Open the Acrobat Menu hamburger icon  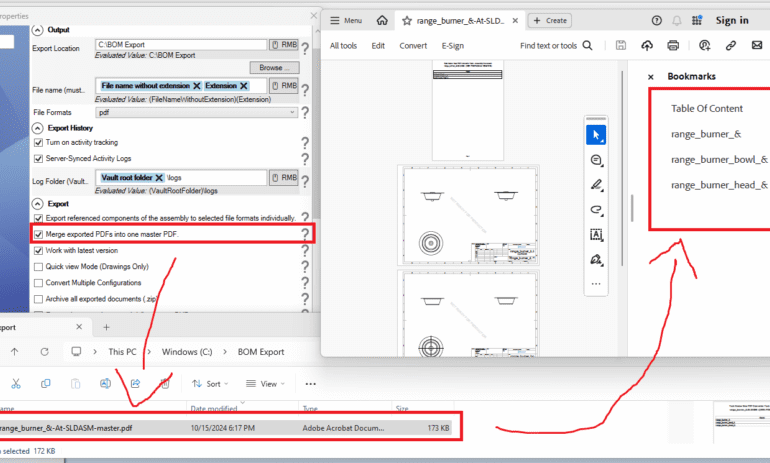[335, 21]
